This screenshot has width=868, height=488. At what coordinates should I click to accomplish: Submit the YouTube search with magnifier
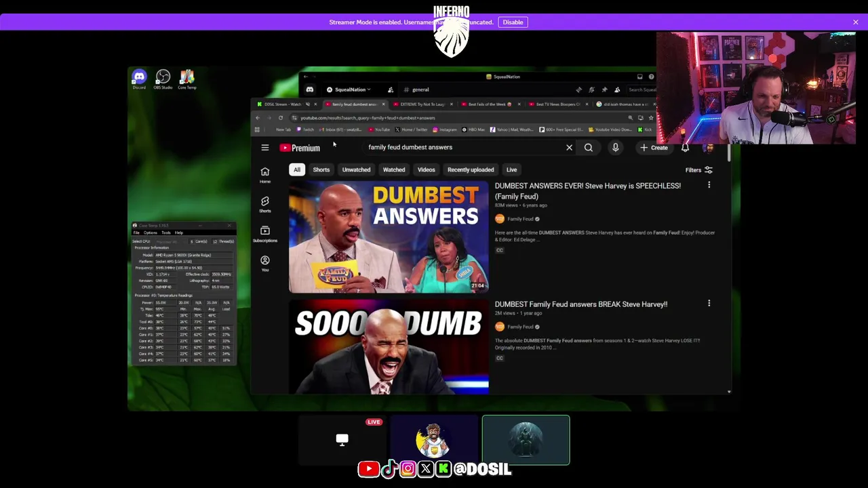click(589, 148)
